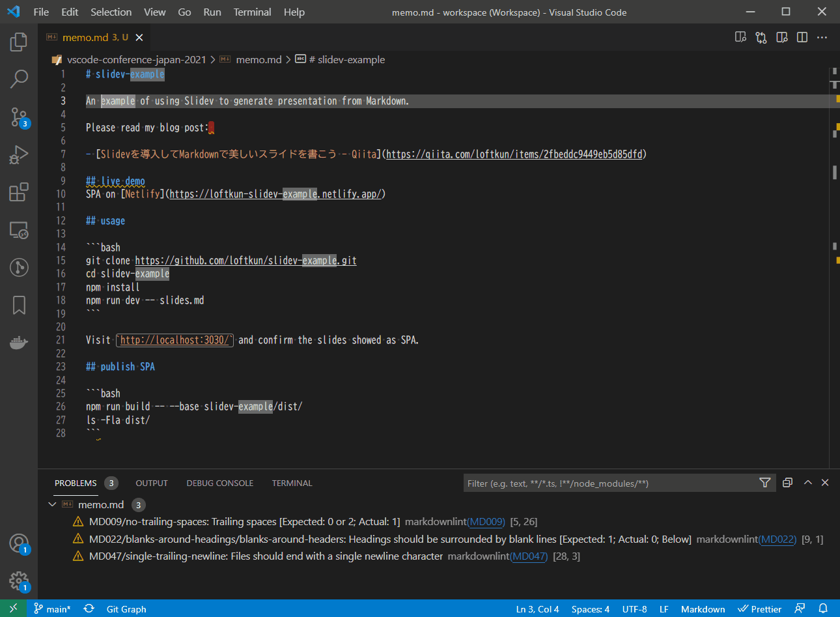Open the Explorer view in activity bar
The height and width of the screenshot is (617, 840).
pos(19,42)
